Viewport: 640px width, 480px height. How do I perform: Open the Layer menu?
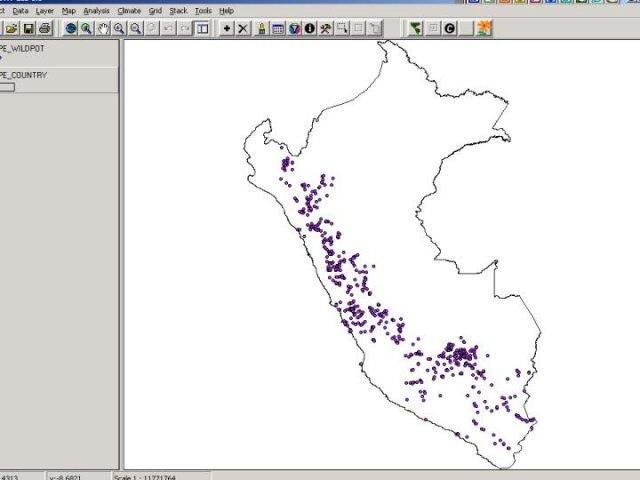[45, 11]
